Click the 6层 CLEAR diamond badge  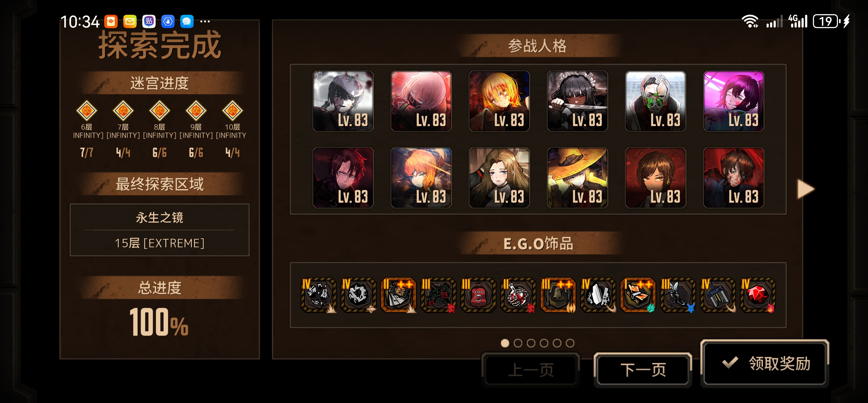87,111
